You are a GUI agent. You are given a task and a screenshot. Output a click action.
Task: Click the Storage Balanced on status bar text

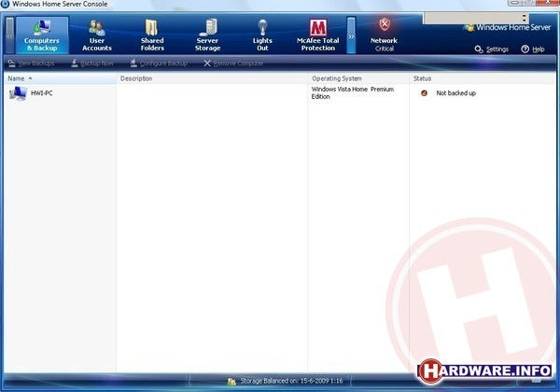pyautogui.click(x=291, y=381)
